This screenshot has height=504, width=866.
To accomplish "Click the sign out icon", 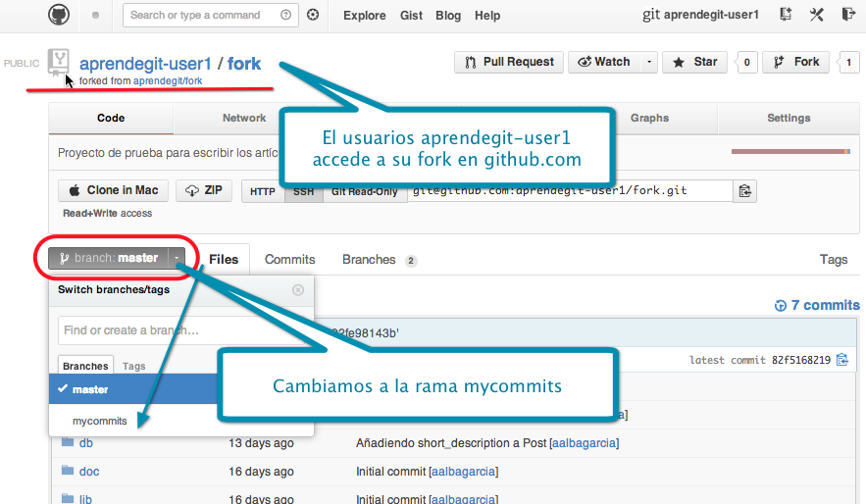I will (848, 15).
